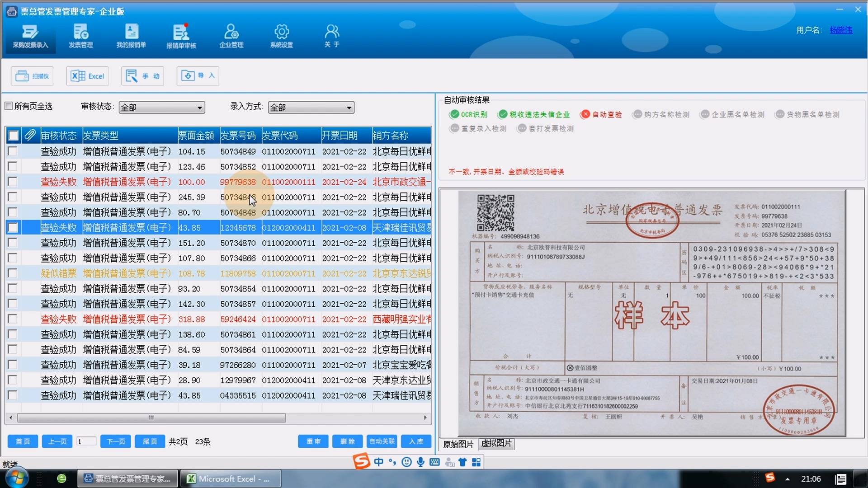This screenshot has width=868, height=488.
Task: Click 企业黑名单检测 status indicator
Action: (x=732, y=114)
